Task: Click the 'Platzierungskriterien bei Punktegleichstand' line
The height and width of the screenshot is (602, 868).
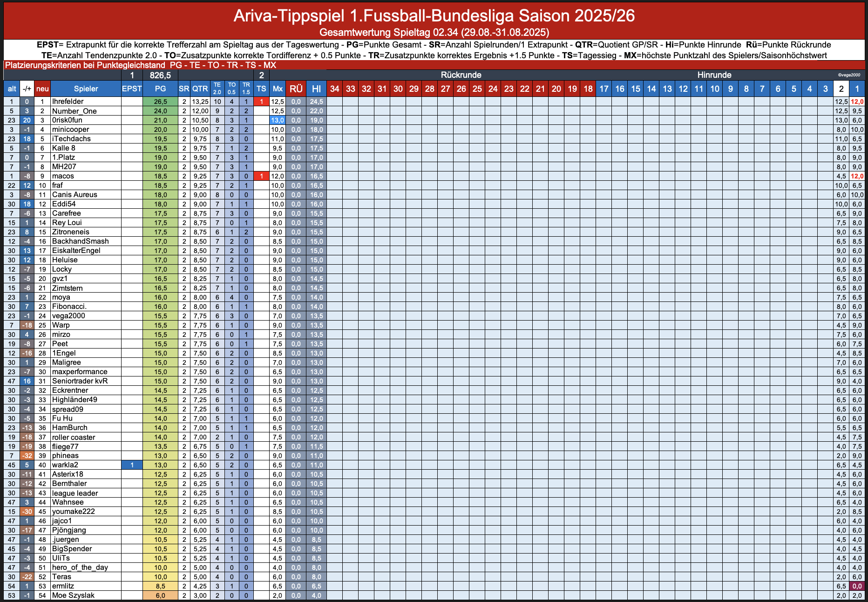Action: (140, 65)
